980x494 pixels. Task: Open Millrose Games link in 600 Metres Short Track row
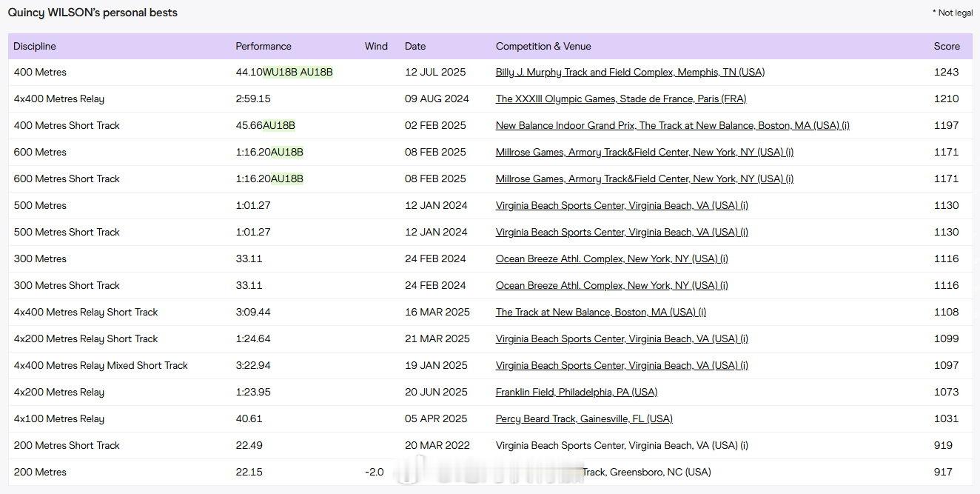point(645,179)
